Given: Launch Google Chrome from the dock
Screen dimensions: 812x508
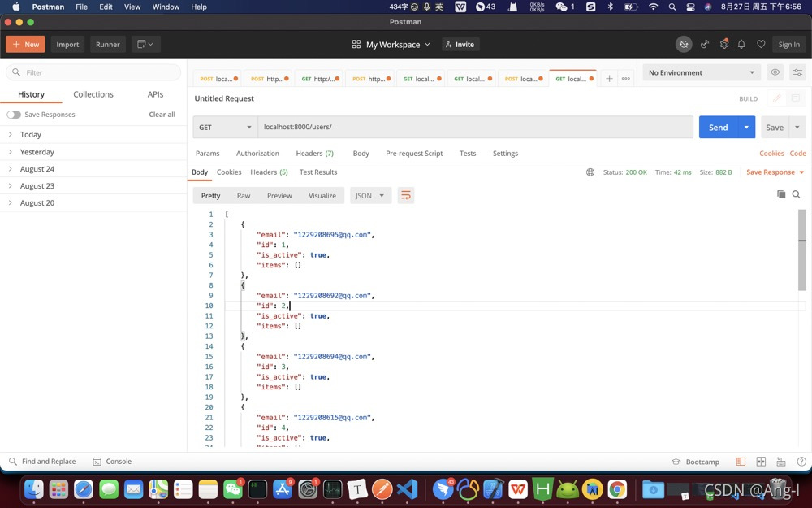Looking at the screenshot, I should (617, 489).
